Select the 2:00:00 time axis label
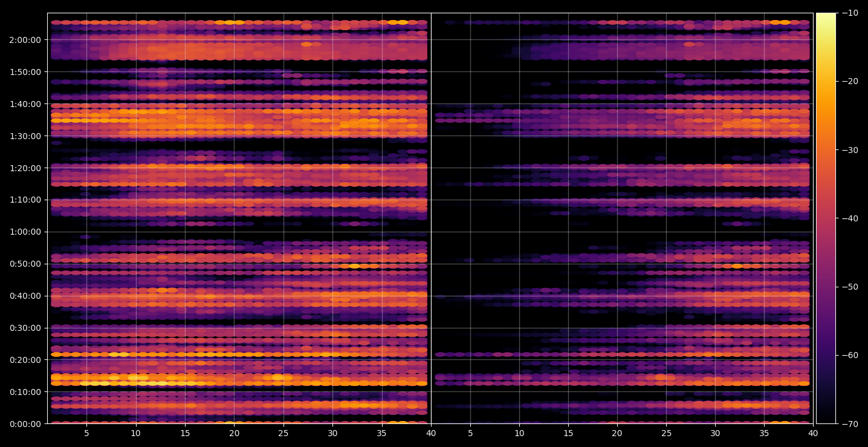Screen dimensions: 868x447 click(x=25, y=40)
